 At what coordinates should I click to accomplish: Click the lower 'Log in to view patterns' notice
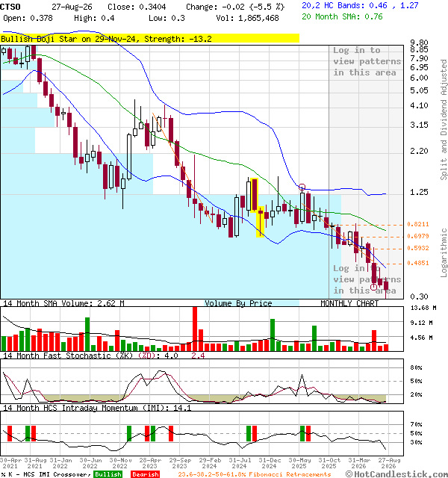pyautogui.click(x=367, y=279)
